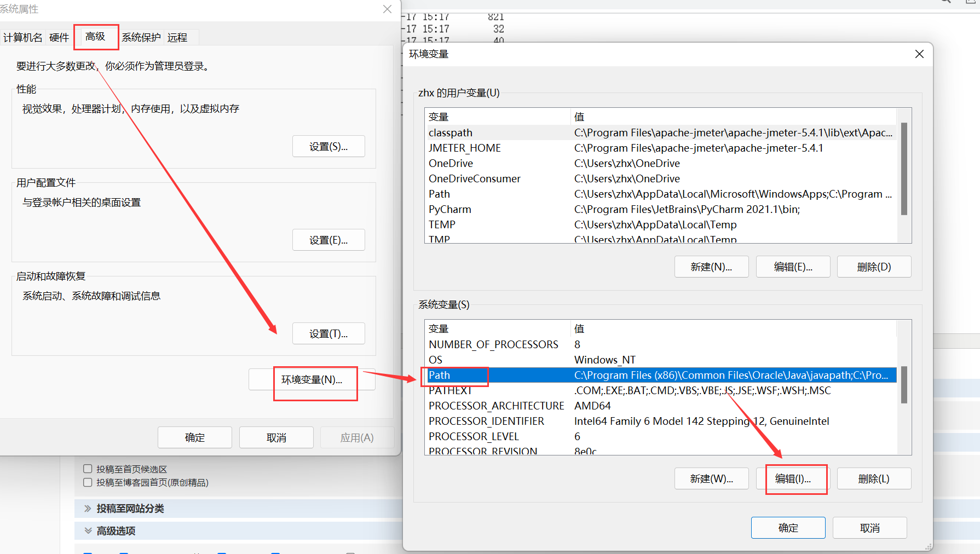Check 投稿至博客园首页(原创精品) checkbox
This screenshot has height=554, width=980.
coord(88,482)
